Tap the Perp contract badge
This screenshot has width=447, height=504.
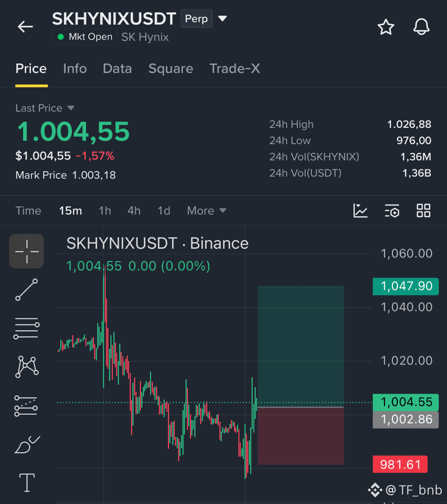tap(196, 19)
